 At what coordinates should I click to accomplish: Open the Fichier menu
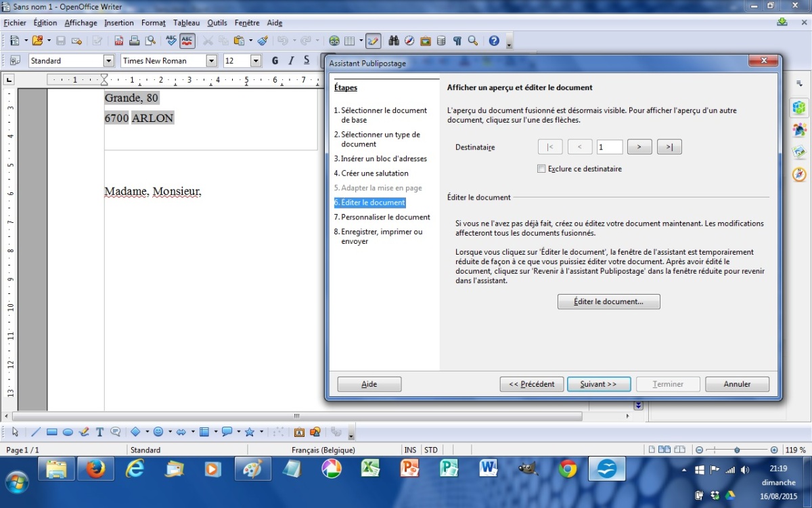(15, 23)
